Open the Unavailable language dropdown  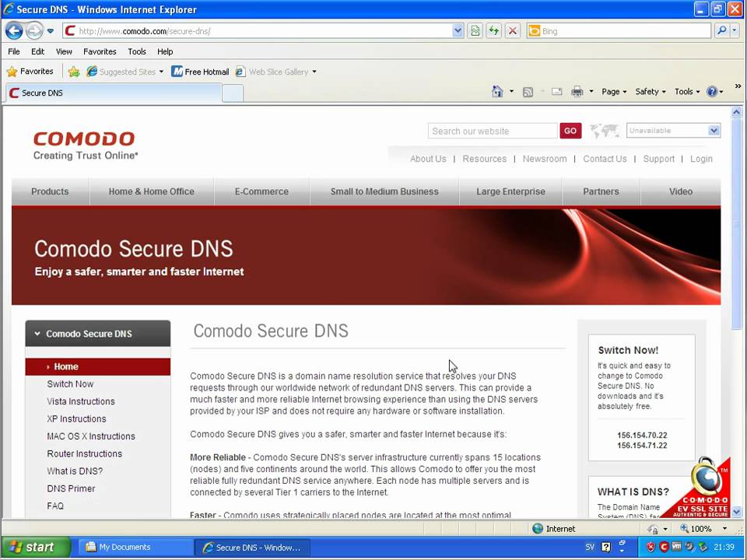[x=673, y=131]
